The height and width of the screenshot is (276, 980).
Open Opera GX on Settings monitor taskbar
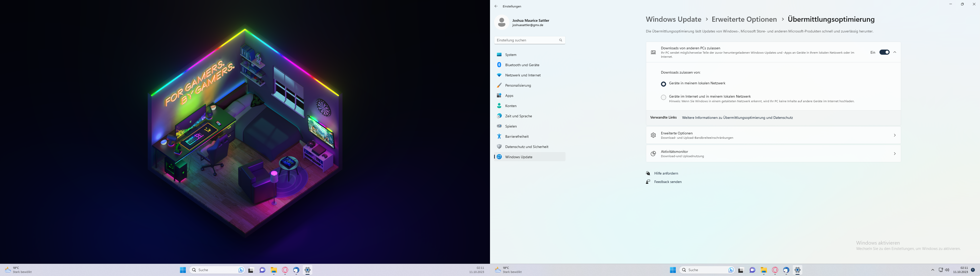(x=775, y=270)
